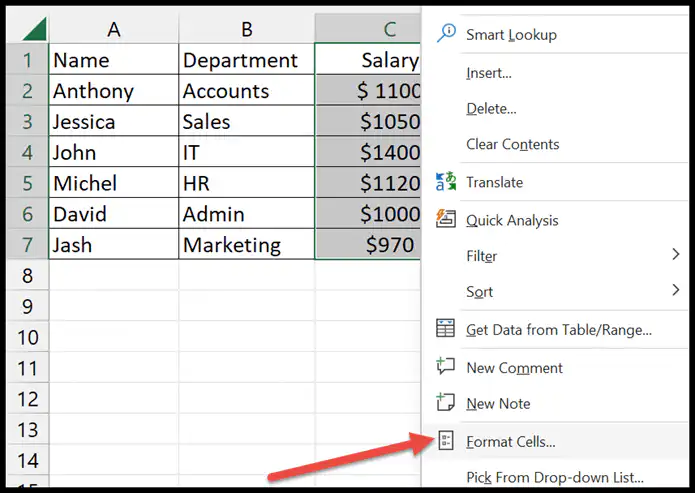Viewport: 695px width, 493px height.
Task: Click the Department header cell
Action: pos(246,59)
